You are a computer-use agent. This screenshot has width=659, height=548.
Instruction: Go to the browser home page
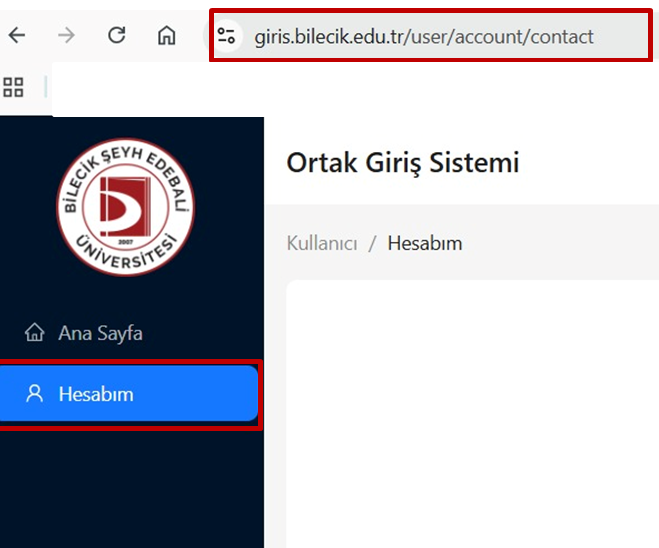coord(167,36)
